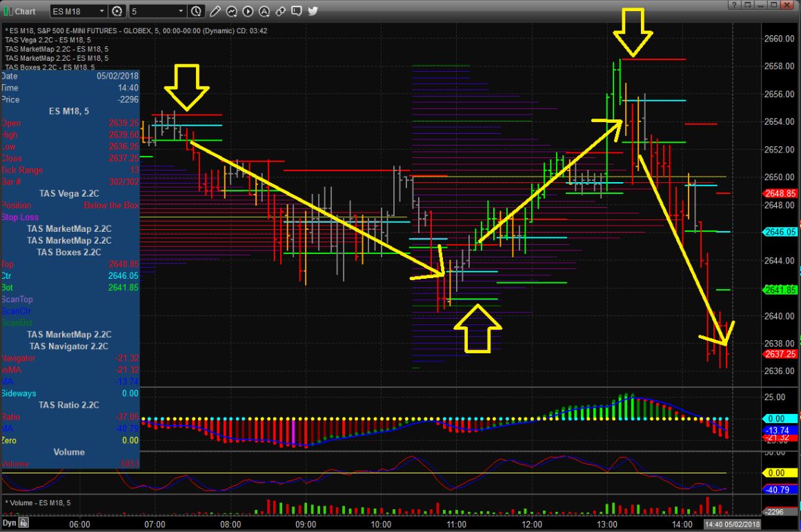
Task: Click the Volume heading in data box
Action: (x=69, y=452)
